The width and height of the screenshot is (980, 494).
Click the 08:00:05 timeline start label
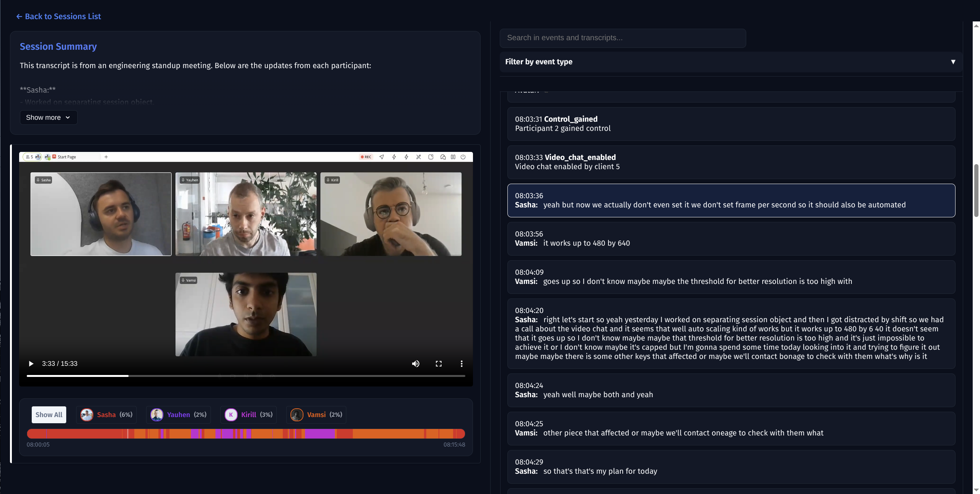pos(38,445)
